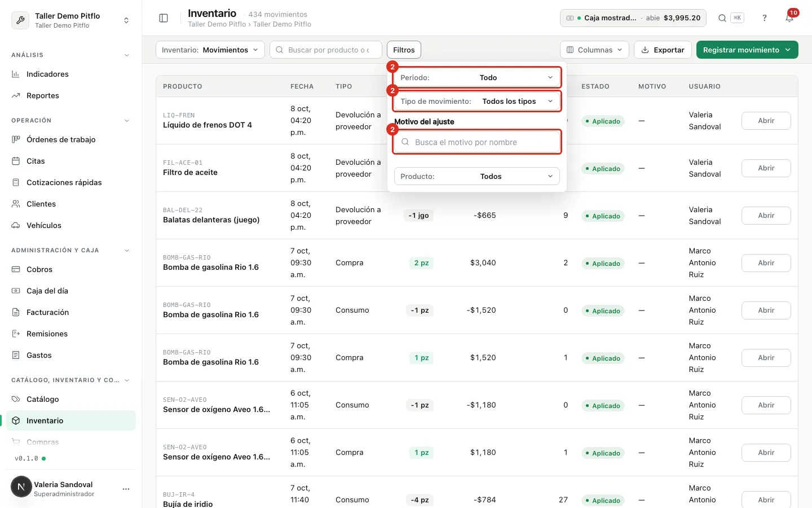
Task: Collapse the ADMINISTRACIÓN Y CAJA section
Action: [126, 251]
